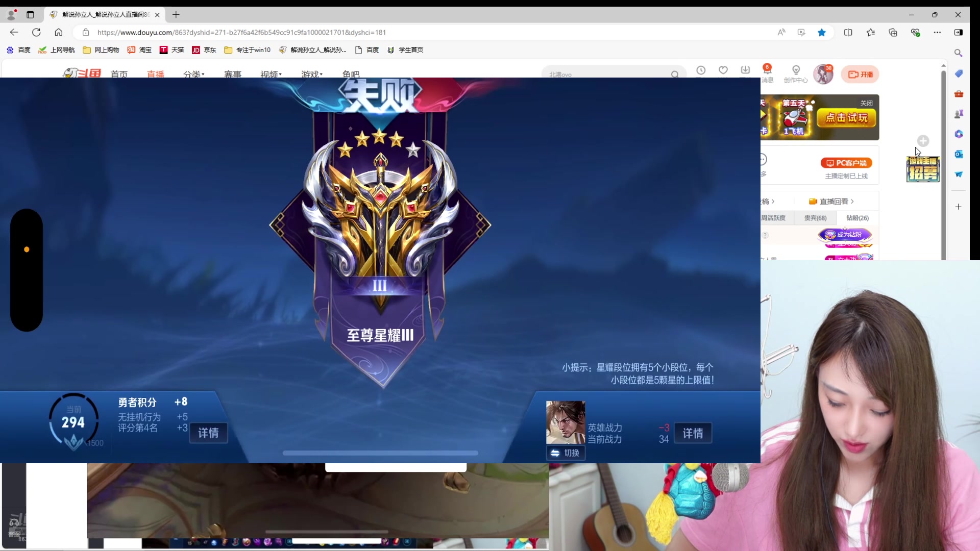The image size is (980, 551).
Task: Select the 钻粉(26) tab
Action: [857, 218]
